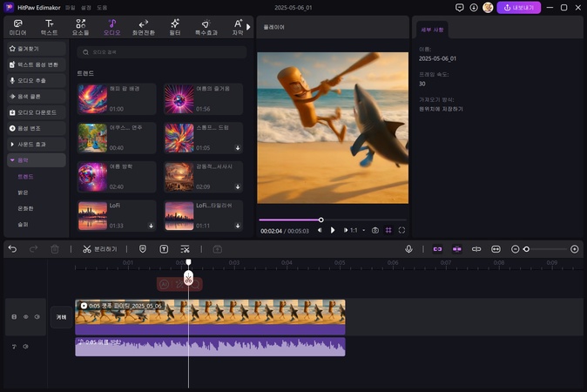
Task: Download the 02:09 epic track
Action: pos(238,186)
